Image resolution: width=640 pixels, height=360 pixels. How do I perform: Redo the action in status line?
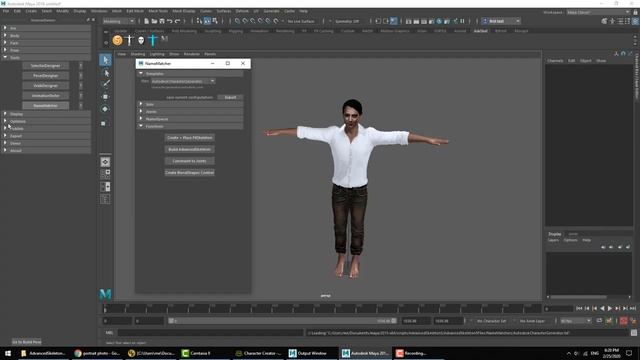178,21
